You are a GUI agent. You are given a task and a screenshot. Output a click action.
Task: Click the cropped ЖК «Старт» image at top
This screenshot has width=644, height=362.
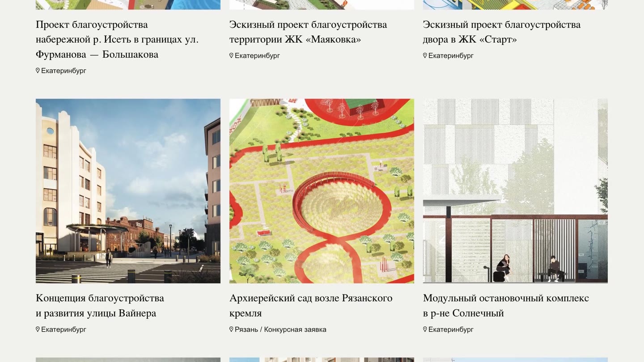[515, 4]
